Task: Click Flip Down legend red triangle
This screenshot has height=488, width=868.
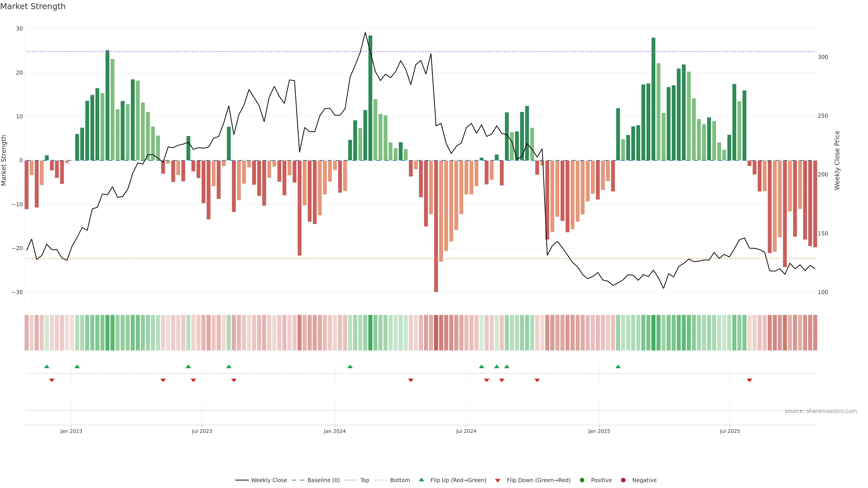Action: click(x=498, y=481)
